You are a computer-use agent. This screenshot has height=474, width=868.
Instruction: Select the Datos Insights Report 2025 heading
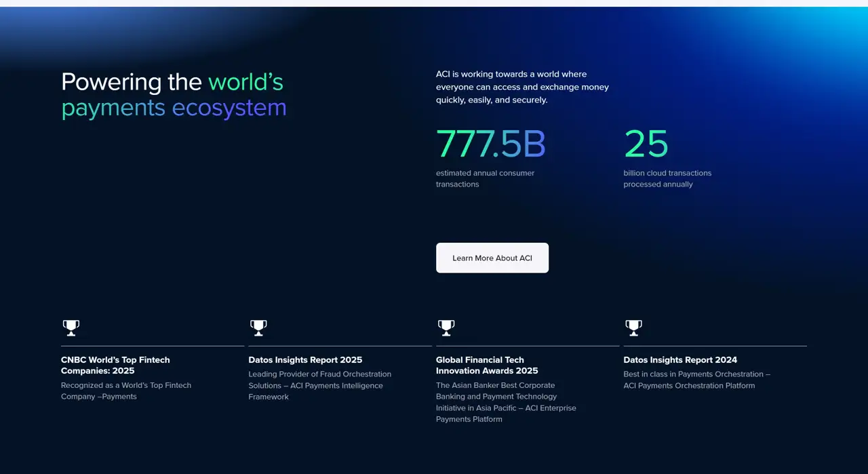pos(305,360)
